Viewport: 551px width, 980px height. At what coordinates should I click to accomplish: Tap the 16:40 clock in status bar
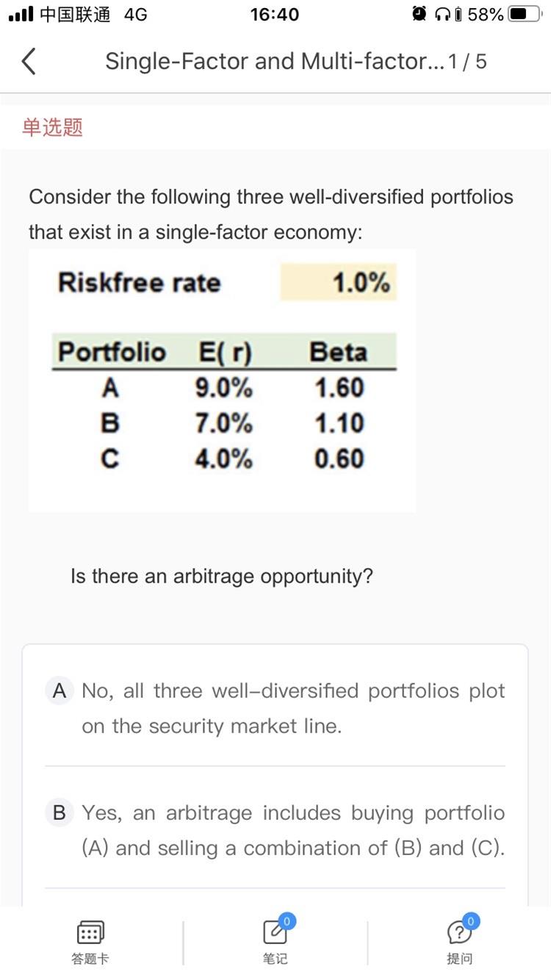point(275,15)
